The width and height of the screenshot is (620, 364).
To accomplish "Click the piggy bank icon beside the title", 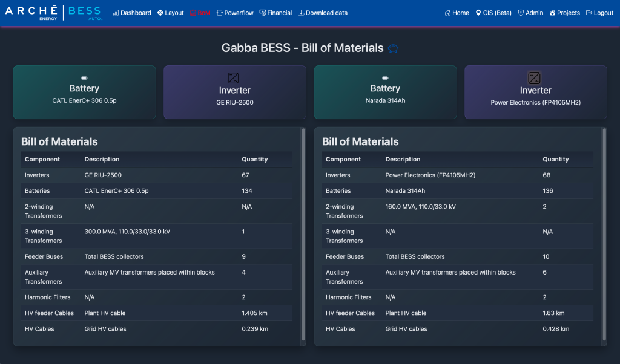I will click(x=393, y=48).
